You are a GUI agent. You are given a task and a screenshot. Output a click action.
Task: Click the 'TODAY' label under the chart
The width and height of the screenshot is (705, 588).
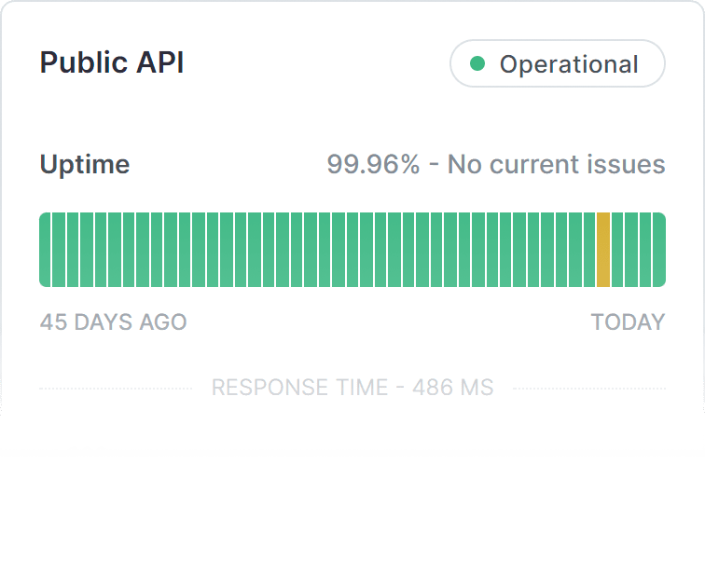pyautogui.click(x=628, y=322)
